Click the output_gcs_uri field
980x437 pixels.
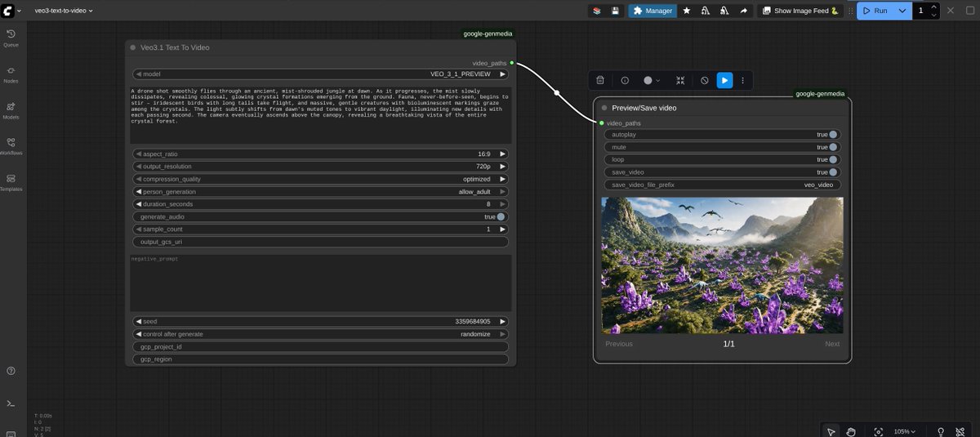(320, 242)
